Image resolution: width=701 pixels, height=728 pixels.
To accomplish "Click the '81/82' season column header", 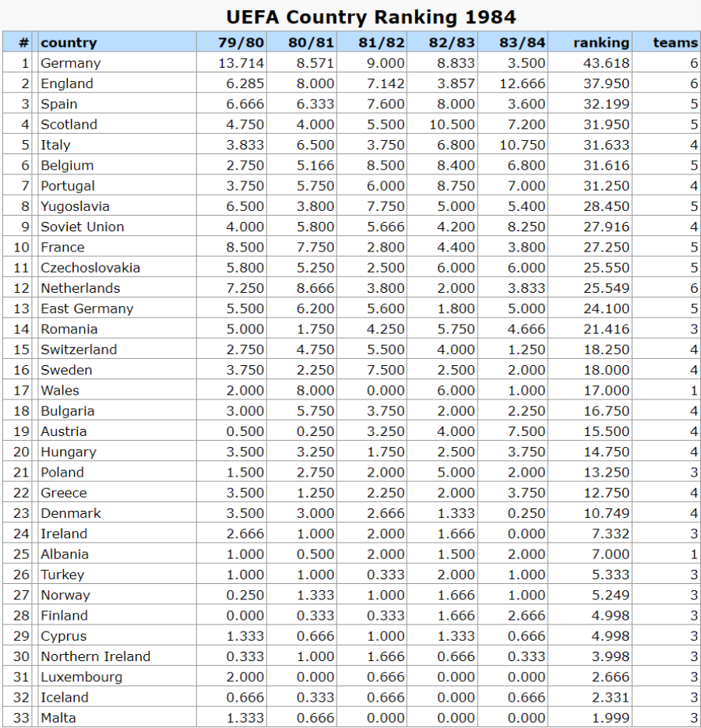I will [382, 43].
